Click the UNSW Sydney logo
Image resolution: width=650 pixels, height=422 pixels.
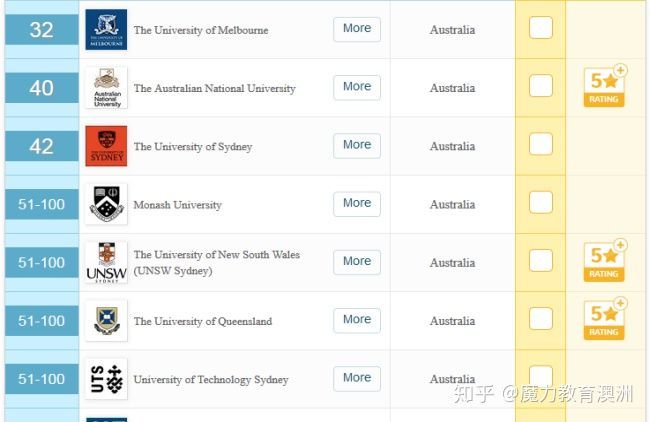click(x=106, y=262)
